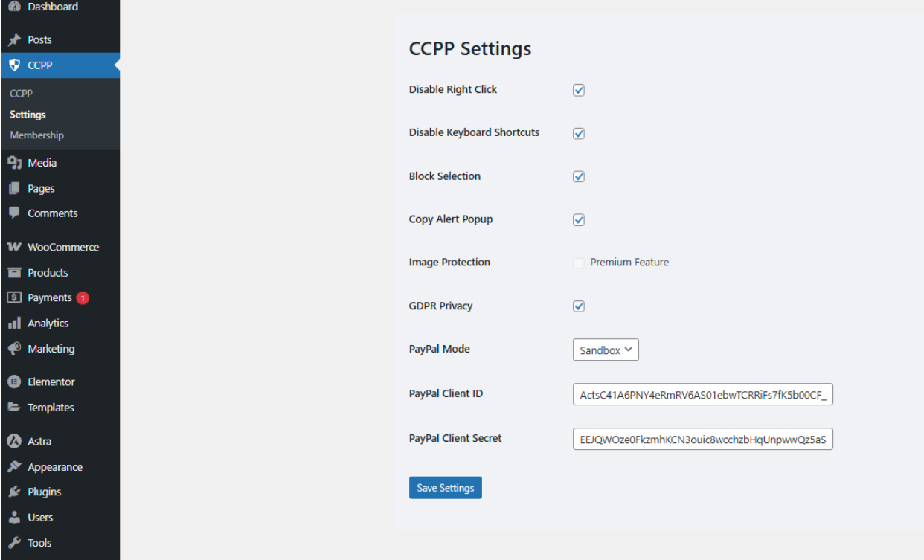Select the Settings submenu item

coord(28,115)
